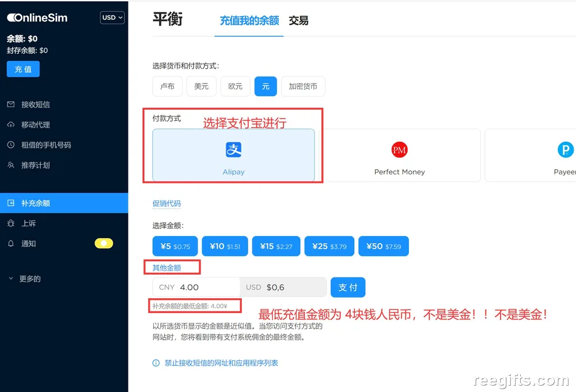Click the Alipay logo icon

click(234, 150)
